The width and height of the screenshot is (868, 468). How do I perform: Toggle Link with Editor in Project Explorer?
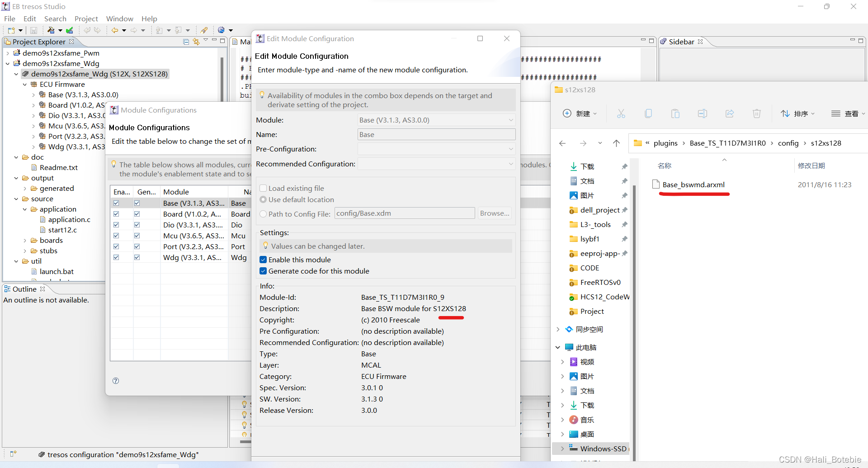pos(196,42)
